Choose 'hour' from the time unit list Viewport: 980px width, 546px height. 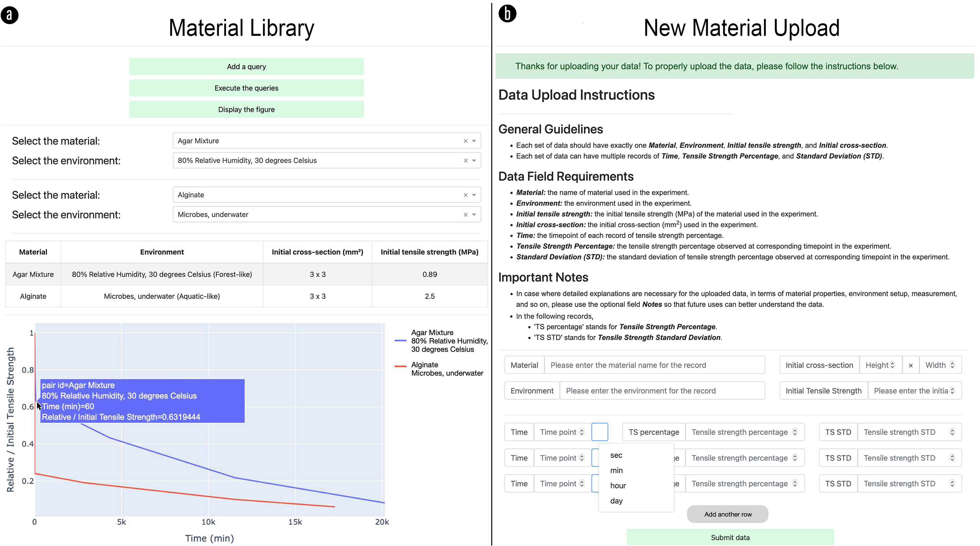[618, 486]
